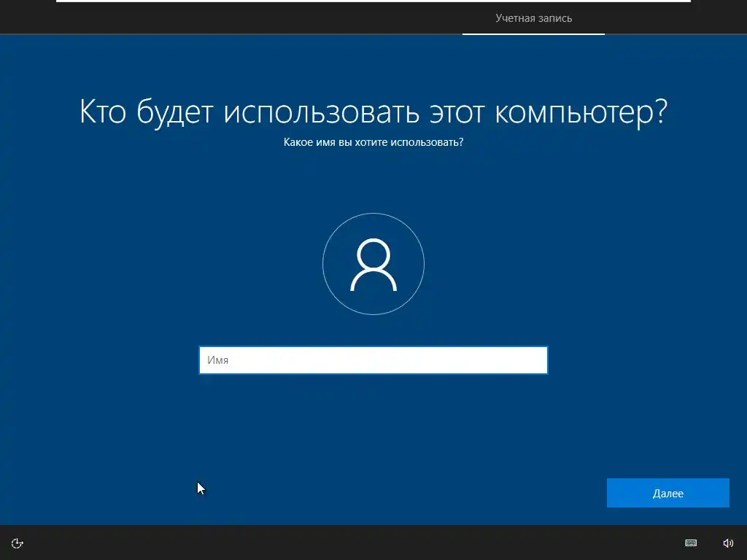Open the Ease of Access icon
This screenshot has width=747, height=560.
(x=18, y=543)
